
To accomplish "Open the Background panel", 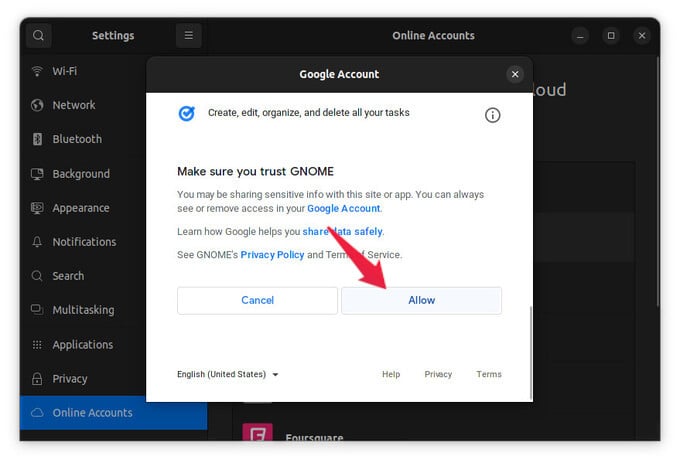I will click(82, 174).
